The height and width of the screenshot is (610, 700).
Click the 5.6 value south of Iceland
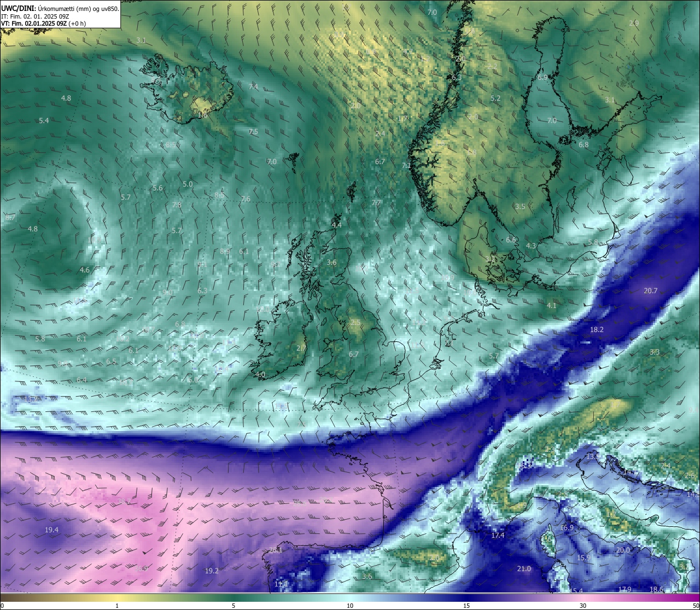[157, 188]
